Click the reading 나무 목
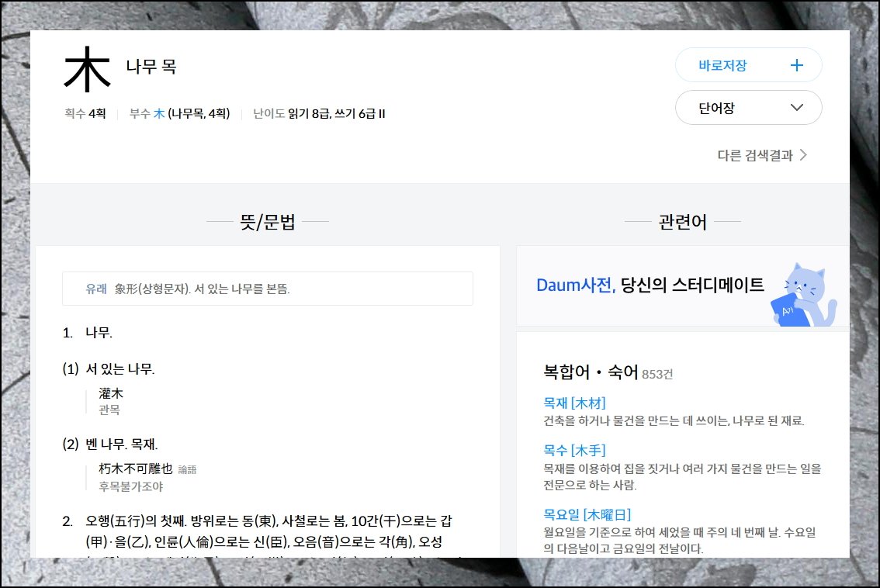The width and height of the screenshot is (880, 588). tap(151, 66)
